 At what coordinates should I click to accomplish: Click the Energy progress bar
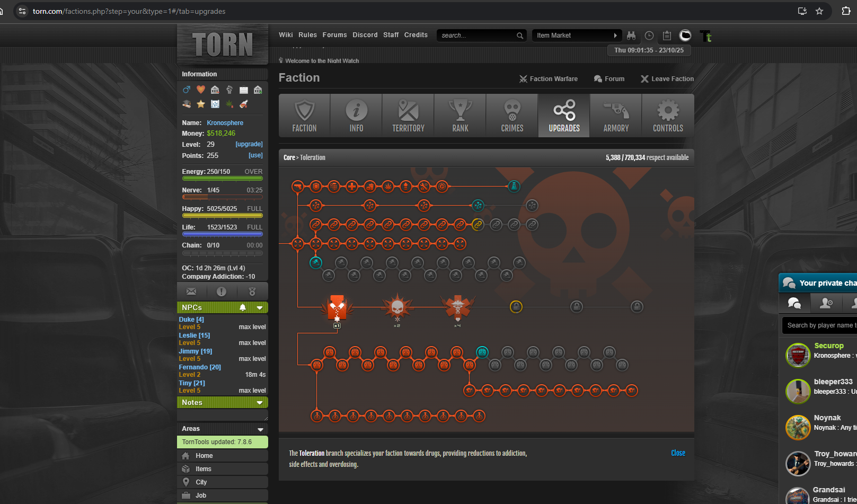[x=223, y=179]
